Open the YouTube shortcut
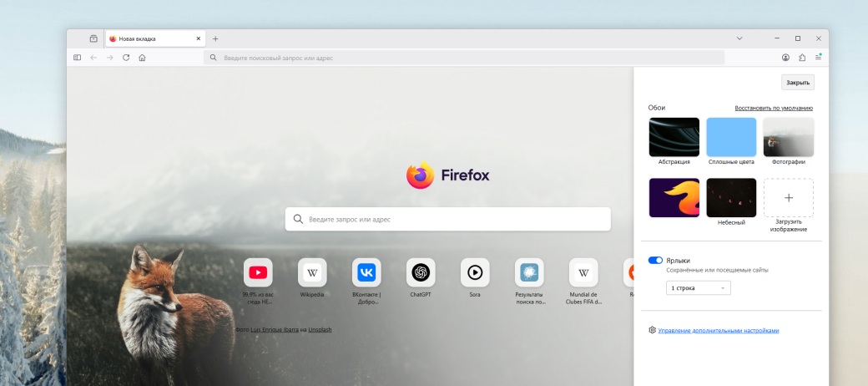This screenshot has height=386, width=868. pyautogui.click(x=258, y=272)
